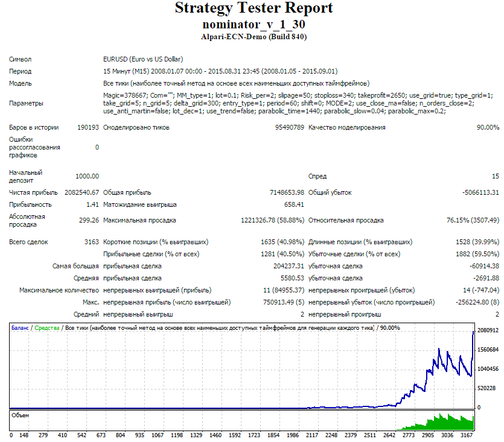This screenshot has height=442, width=504.
Task: Click loss trades value '1882 (59.50%)'
Action: 477,254
